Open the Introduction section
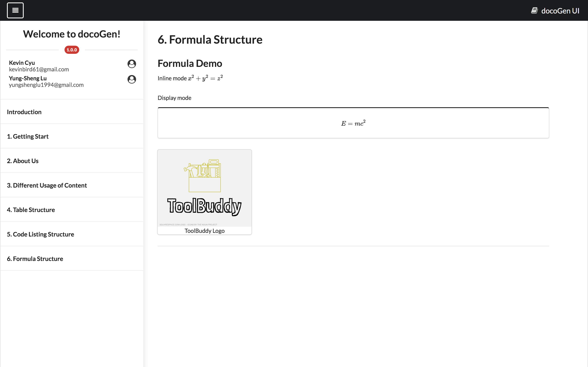 (x=24, y=112)
